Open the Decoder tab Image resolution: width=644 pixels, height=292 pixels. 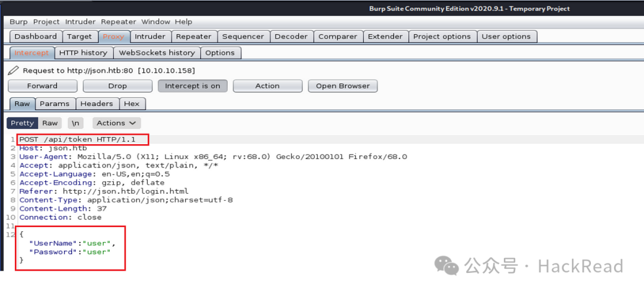pyautogui.click(x=291, y=36)
